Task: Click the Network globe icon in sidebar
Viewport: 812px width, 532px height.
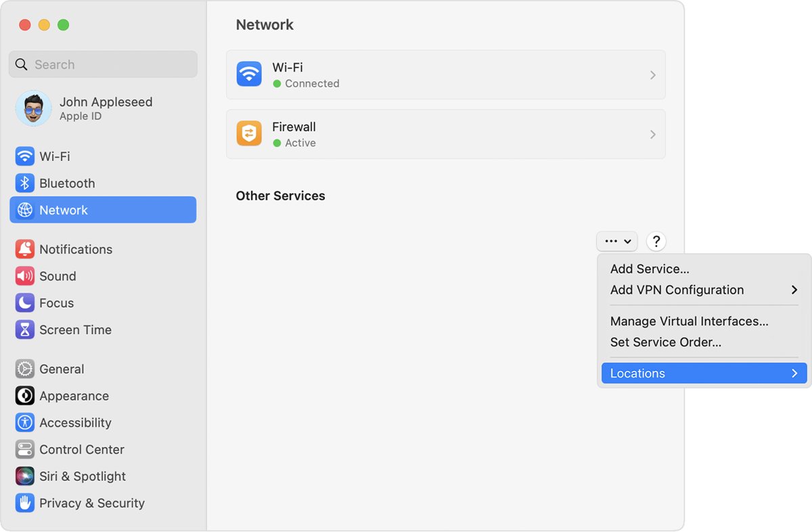Action: point(25,210)
